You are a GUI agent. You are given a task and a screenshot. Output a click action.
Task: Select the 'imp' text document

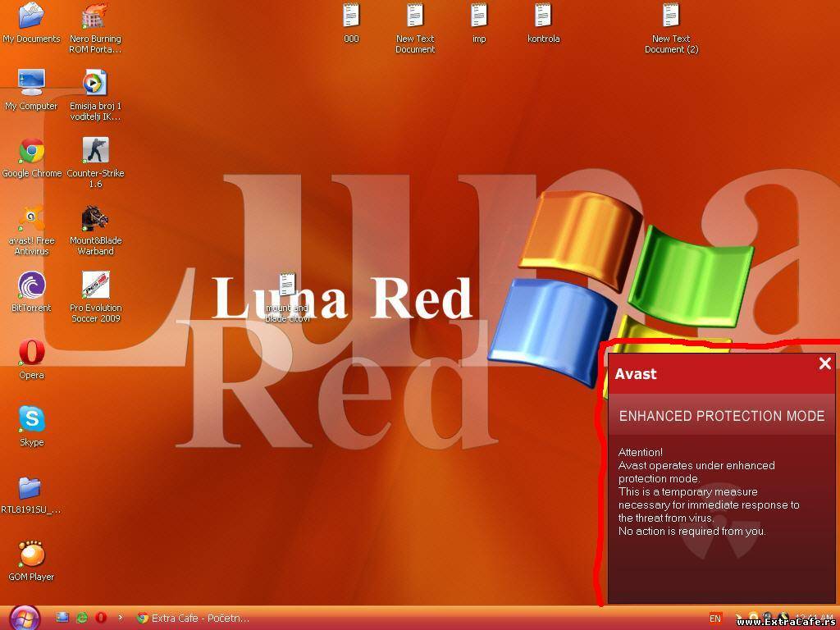click(479, 16)
